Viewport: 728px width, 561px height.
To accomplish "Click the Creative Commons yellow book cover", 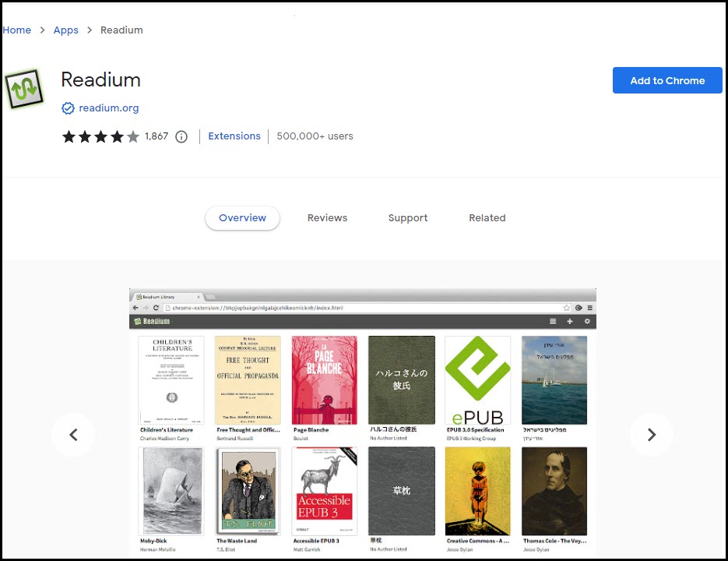I will point(478,492).
